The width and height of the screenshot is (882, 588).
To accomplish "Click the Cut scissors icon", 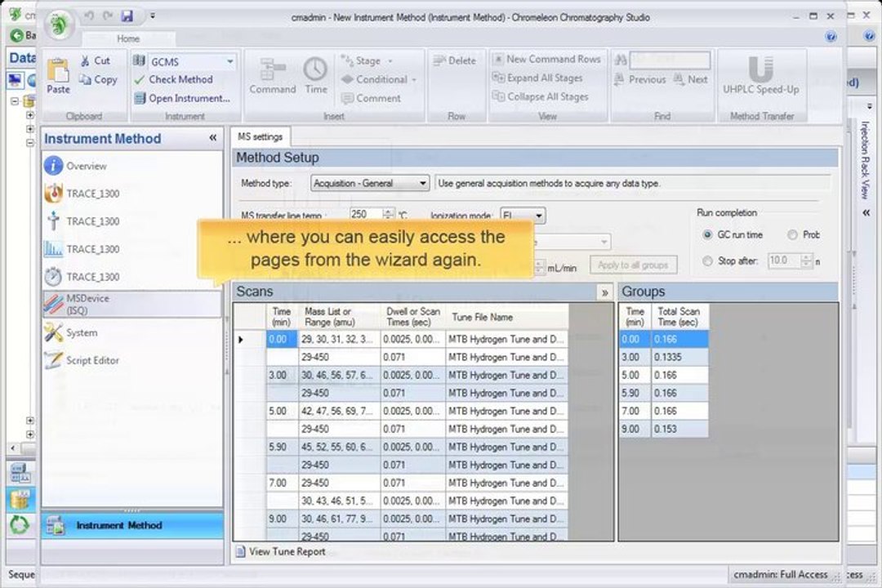I will point(85,60).
